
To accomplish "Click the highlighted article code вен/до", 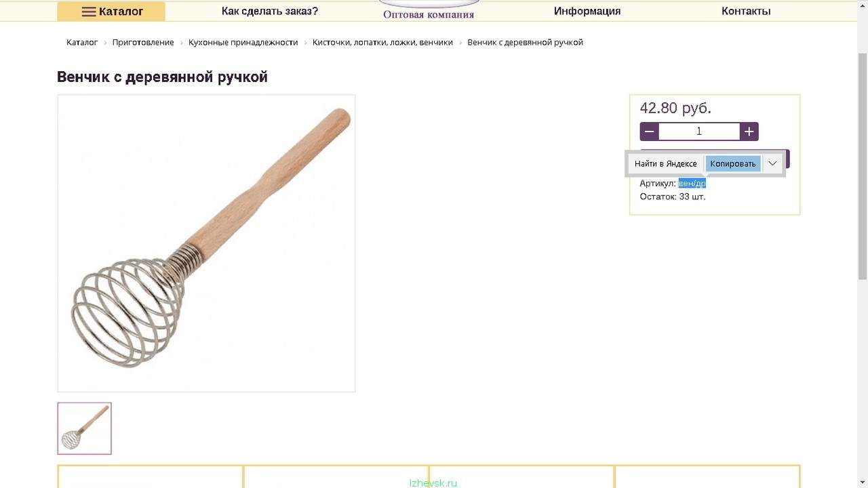I will 692,183.
